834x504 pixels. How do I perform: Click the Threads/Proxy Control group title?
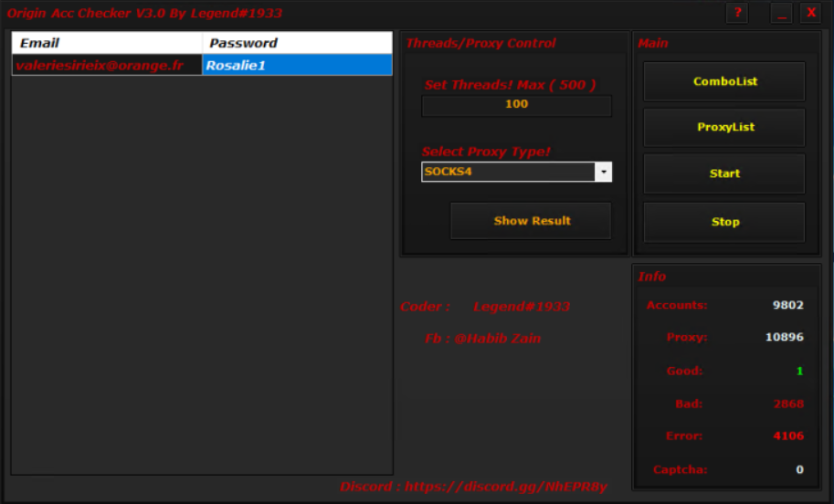(480, 43)
